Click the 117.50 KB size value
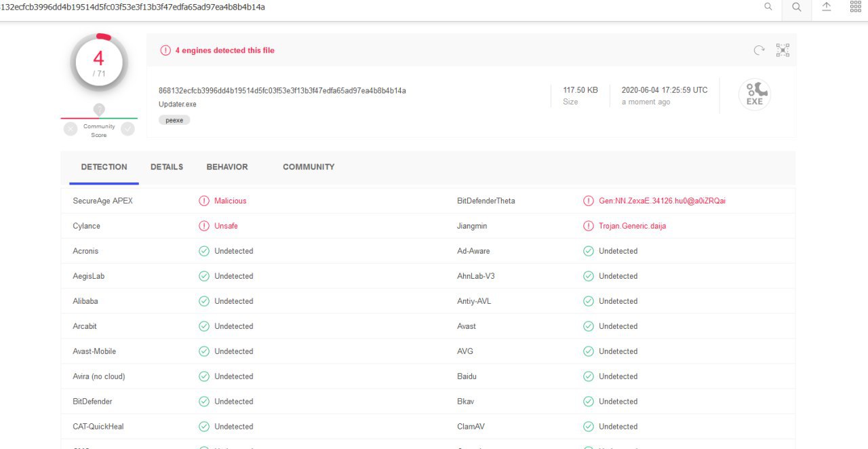The height and width of the screenshot is (449, 868). point(580,90)
